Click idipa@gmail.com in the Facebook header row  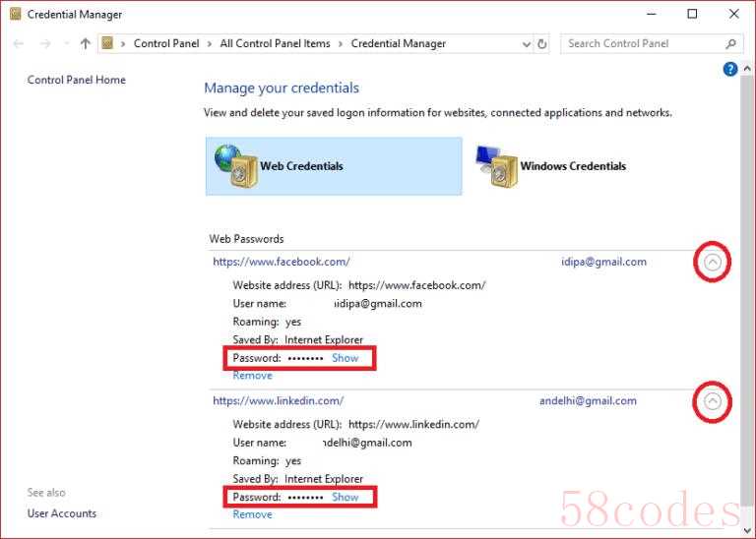(x=603, y=262)
